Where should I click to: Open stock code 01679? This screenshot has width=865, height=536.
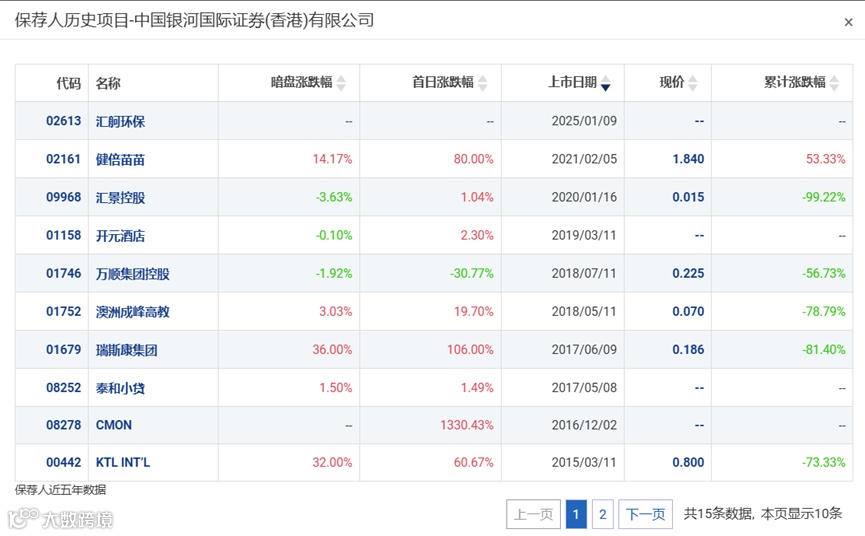coord(63,349)
